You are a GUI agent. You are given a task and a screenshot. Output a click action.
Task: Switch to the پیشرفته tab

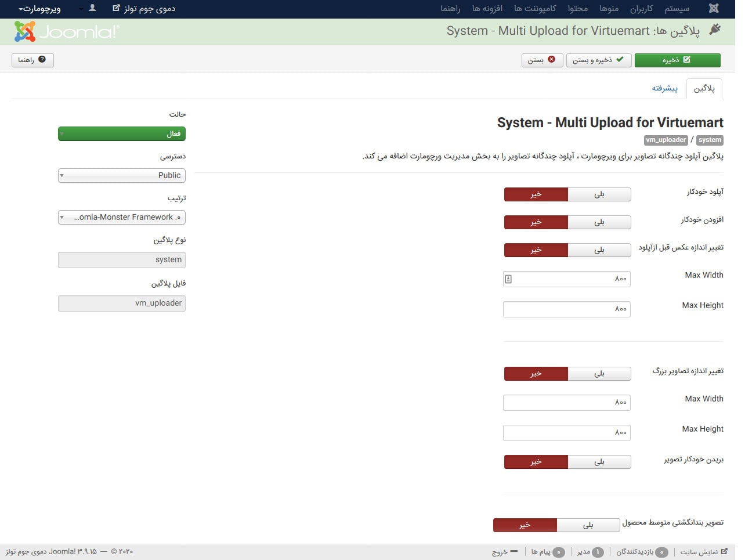664,88
